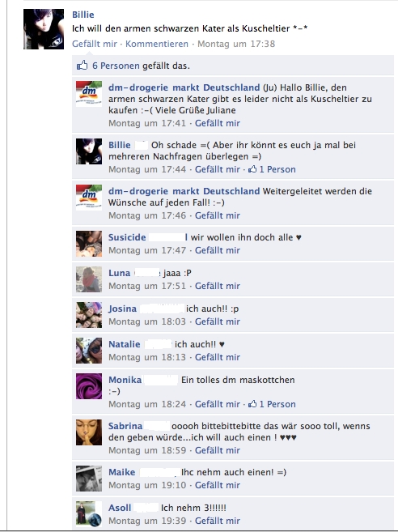The width and height of the screenshot is (398, 532).
Task: Open Sabrina's profile picture
Action: point(89,432)
